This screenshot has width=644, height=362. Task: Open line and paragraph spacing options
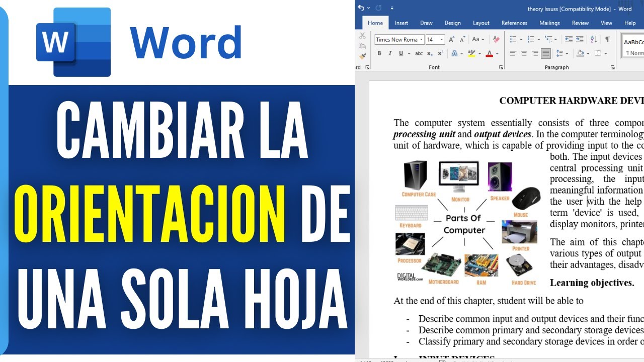pyautogui.click(x=562, y=53)
